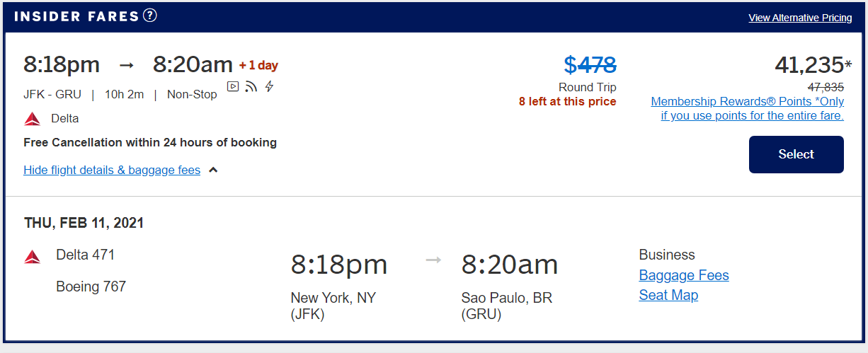The width and height of the screenshot is (868, 353).
Task: Click the Delta logo next to Delta 471
Action: tap(32, 256)
